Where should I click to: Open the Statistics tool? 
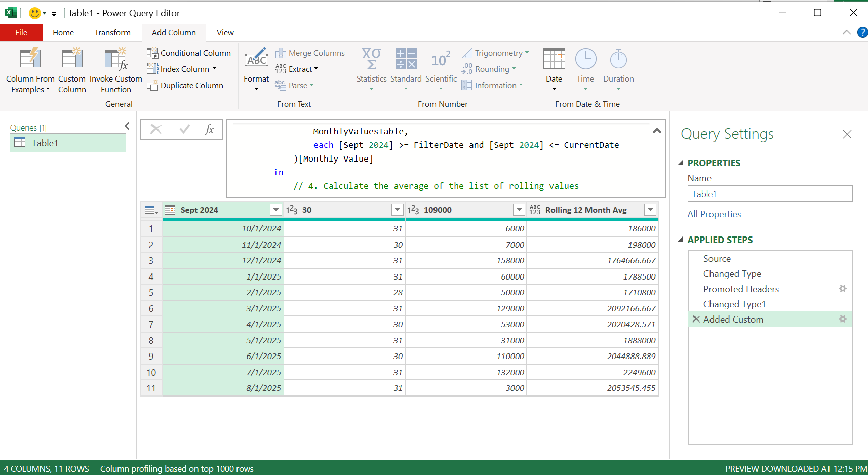[x=371, y=69]
